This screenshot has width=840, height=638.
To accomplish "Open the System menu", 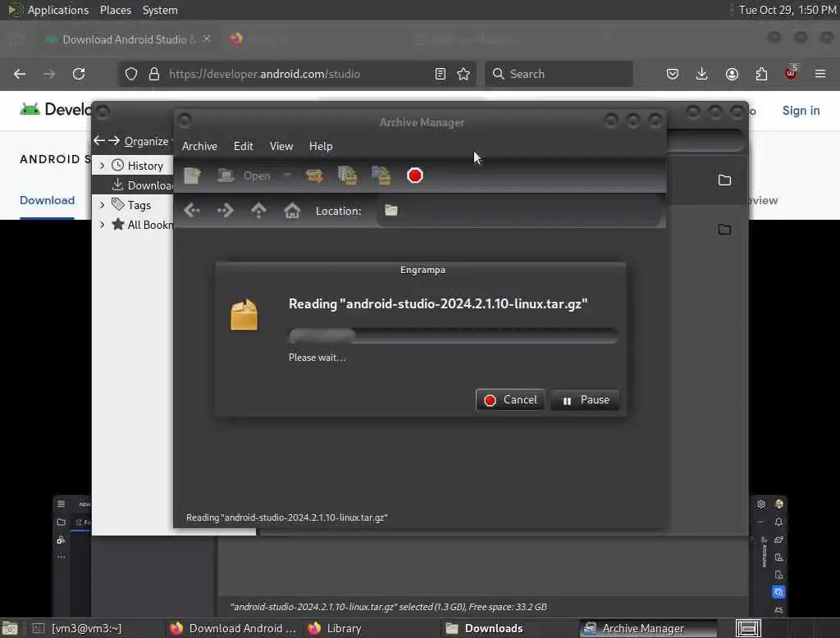I will (x=160, y=10).
